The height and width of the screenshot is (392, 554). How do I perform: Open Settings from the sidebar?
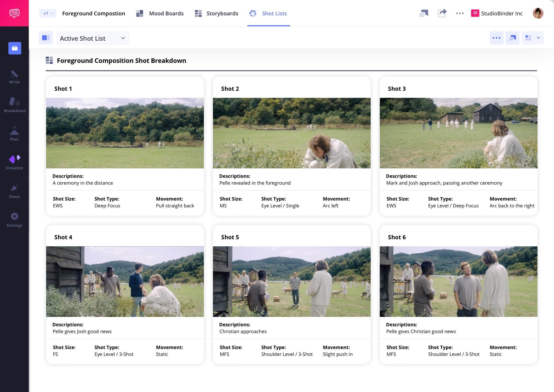[x=14, y=218]
